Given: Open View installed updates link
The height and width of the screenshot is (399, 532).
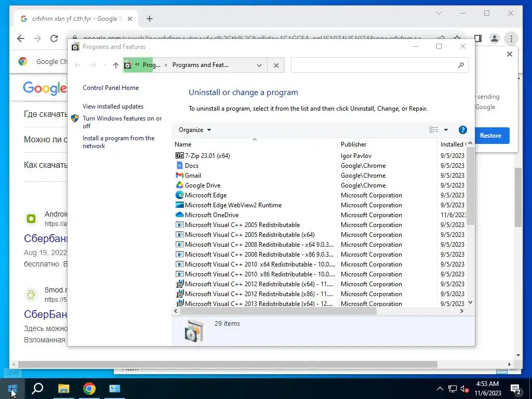Looking at the screenshot, I should coord(113,106).
